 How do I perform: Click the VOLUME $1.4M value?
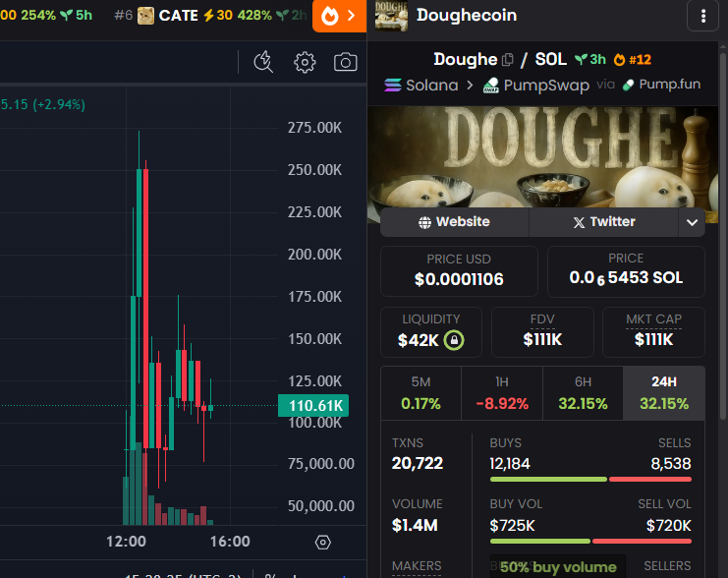(x=415, y=525)
